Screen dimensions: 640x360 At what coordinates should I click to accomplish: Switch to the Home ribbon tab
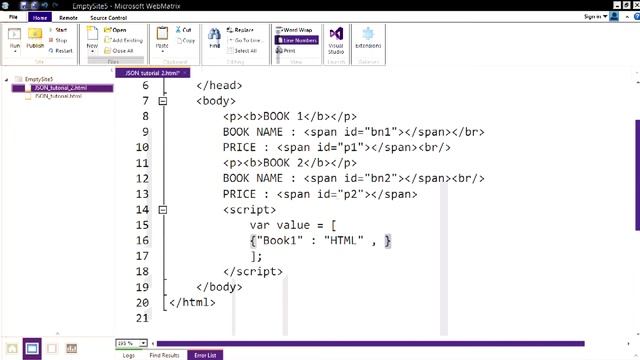tap(40, 18)
